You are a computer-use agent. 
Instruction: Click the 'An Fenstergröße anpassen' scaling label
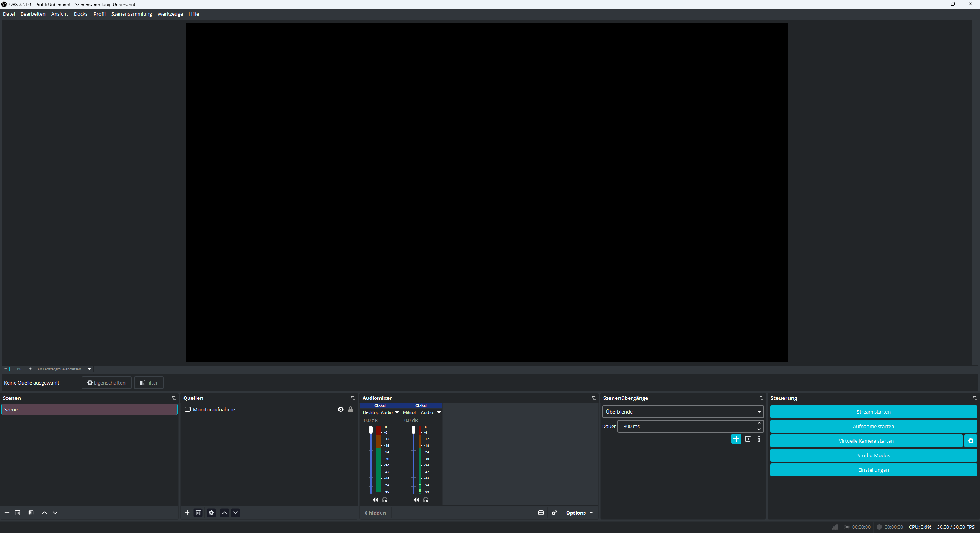(59, 369)
